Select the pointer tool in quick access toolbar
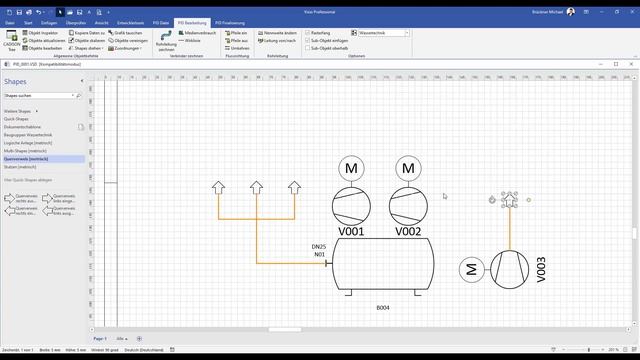The width and height of the screenshot is (640, 360). 60,12
